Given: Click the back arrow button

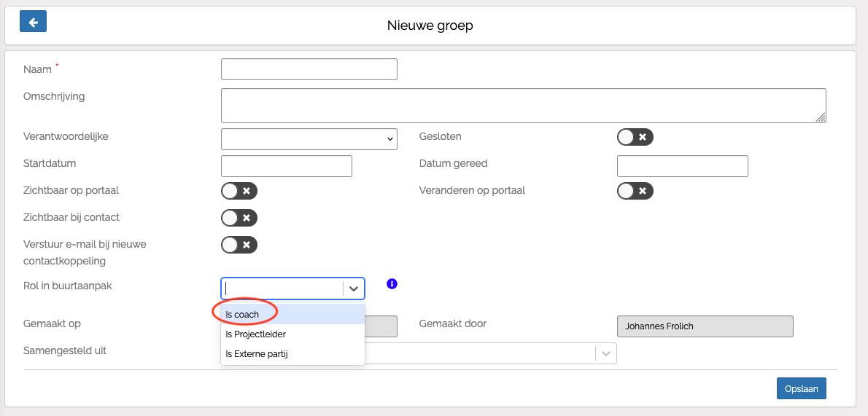Looking at the screenshot, I should click(34, 22).
